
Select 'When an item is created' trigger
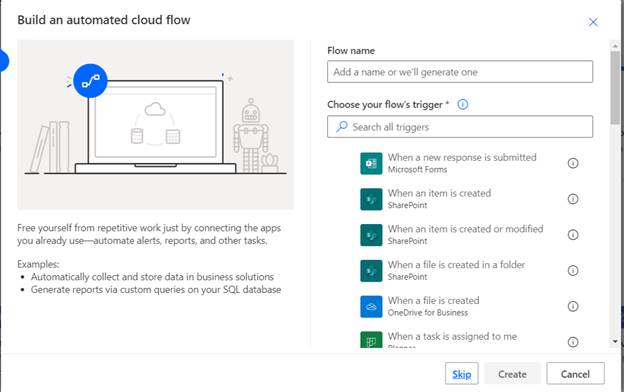[x=439, y=193]
